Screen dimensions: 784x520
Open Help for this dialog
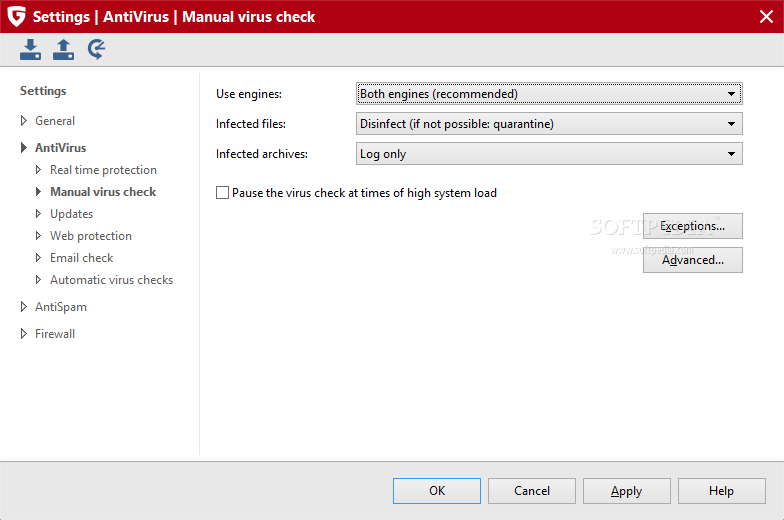722,490
